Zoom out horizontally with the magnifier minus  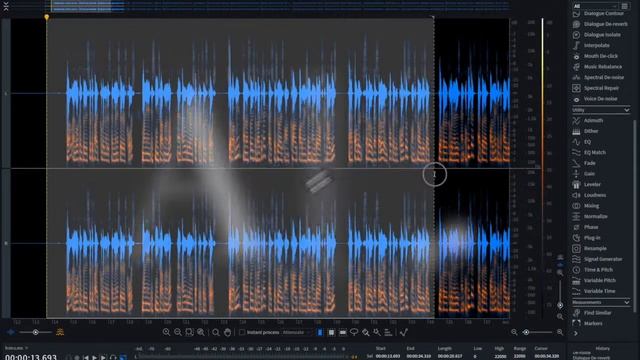(x=178, y=333)
